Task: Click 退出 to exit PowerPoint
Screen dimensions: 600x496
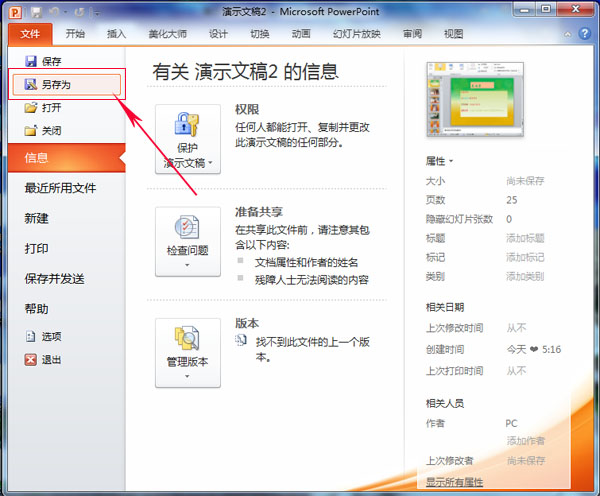Action: point(43,360)
